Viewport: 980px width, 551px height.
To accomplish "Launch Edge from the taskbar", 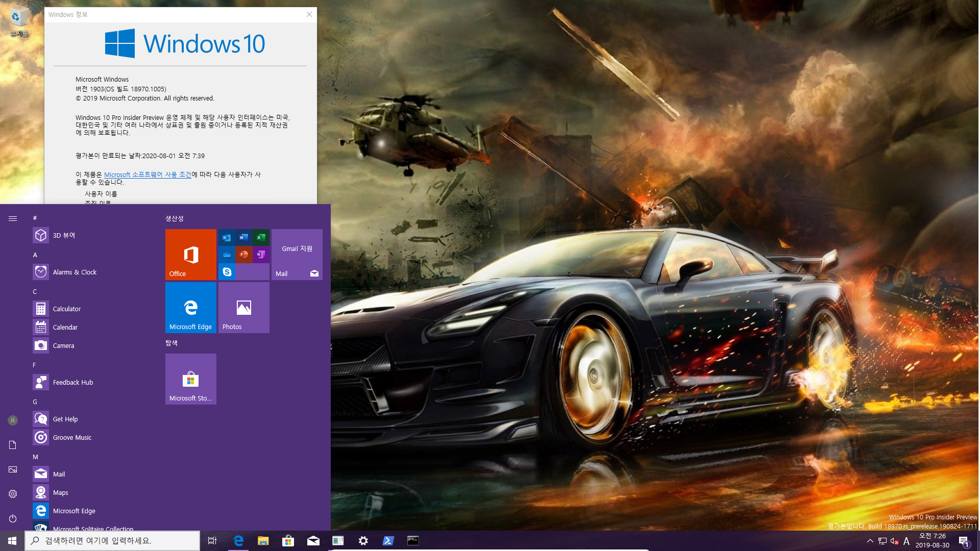I will (x=238, y=541).
